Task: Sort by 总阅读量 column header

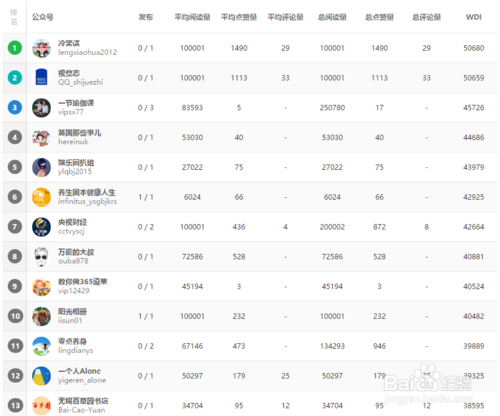Action: coord(332,17)
